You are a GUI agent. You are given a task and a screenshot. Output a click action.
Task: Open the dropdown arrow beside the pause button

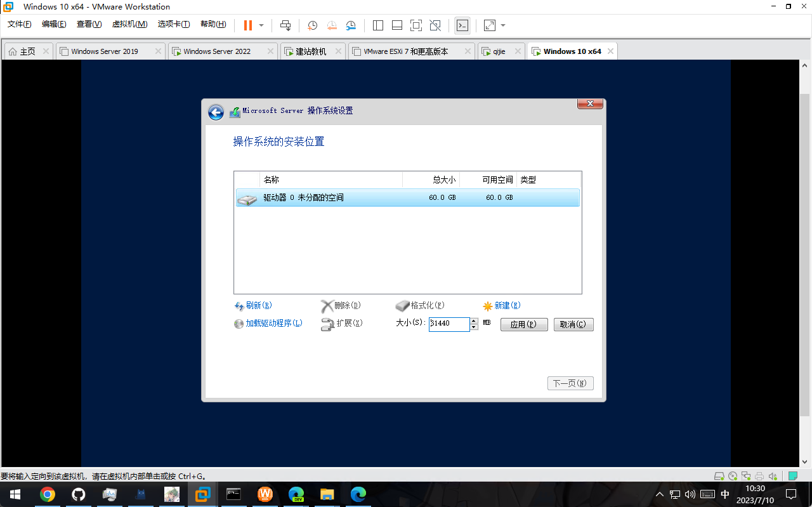(261, 25)
